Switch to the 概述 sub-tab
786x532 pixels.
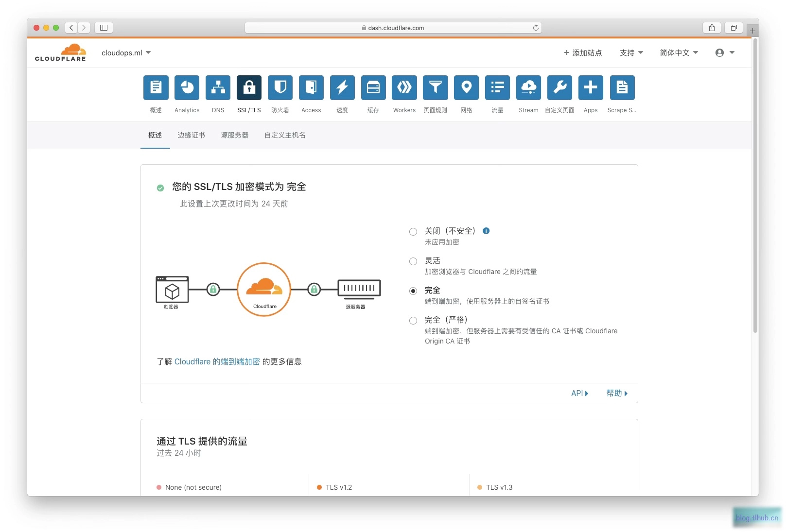(x=155, y=135)
